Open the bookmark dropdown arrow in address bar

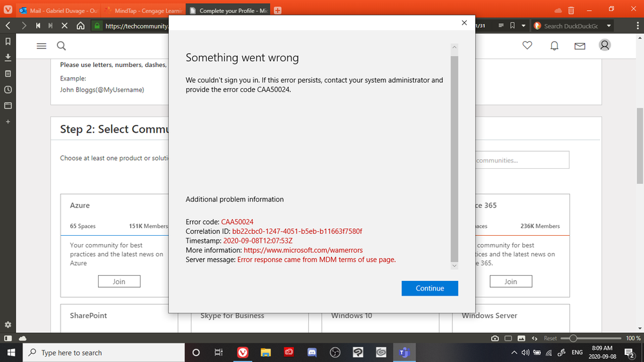(x=523, y=26)
